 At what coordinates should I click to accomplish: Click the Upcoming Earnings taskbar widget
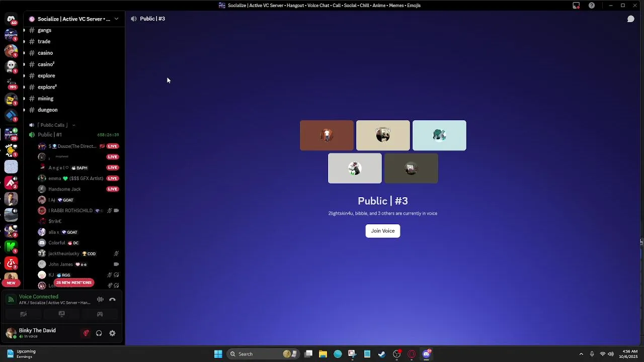21,354
